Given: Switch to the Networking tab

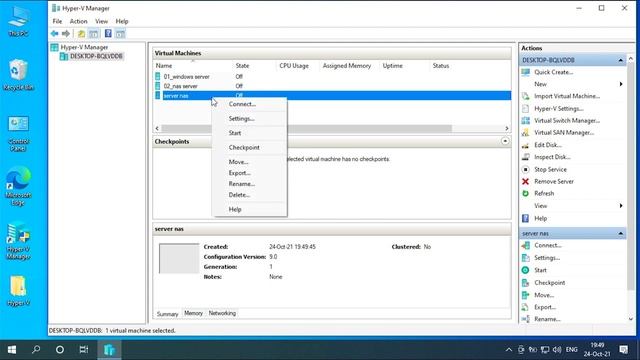Looking at the screenshot, I should 222,313.
